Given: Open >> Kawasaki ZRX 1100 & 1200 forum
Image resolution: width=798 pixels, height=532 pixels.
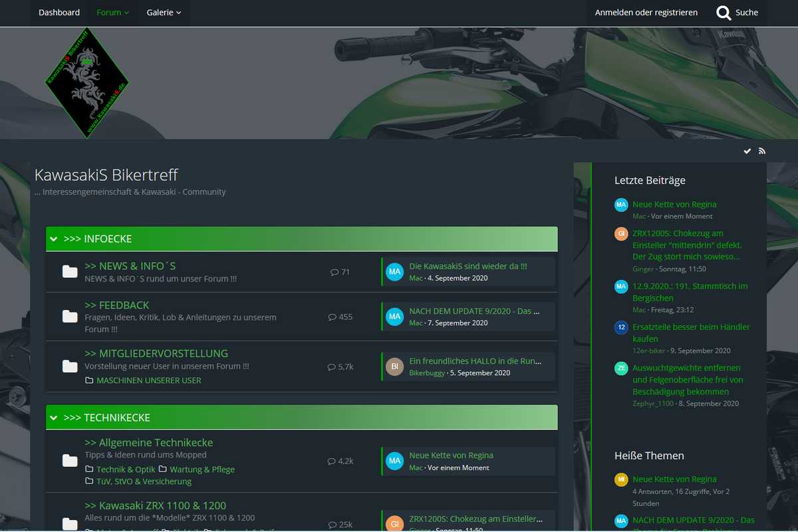Looking at the screenshot, I should (x=156, y=505).
